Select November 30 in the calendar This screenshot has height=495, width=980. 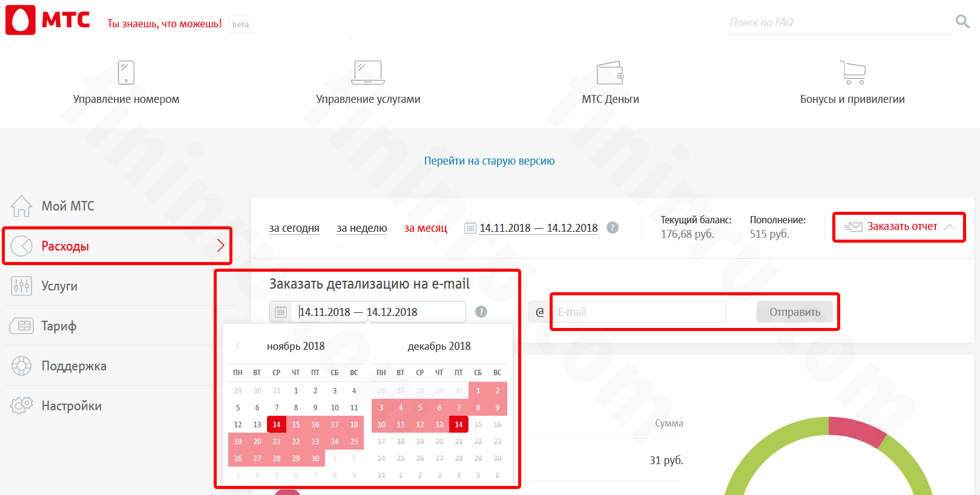click(315, 458)
